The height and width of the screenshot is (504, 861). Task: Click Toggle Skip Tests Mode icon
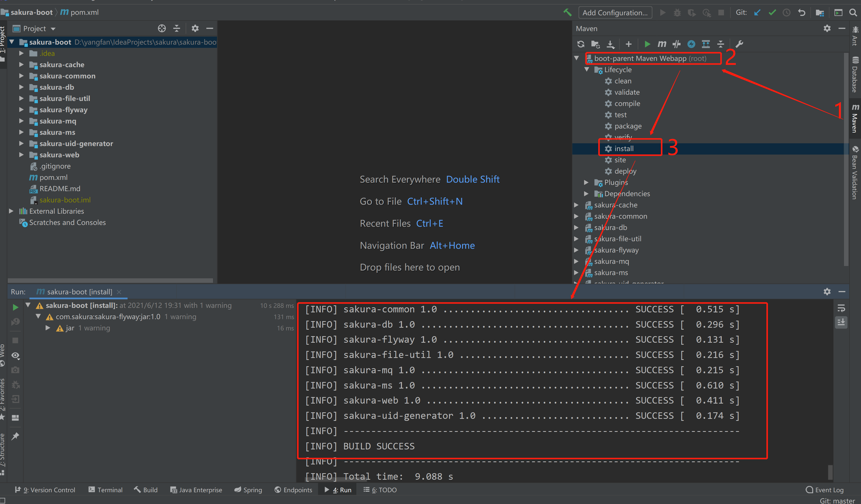pos(691,44)
